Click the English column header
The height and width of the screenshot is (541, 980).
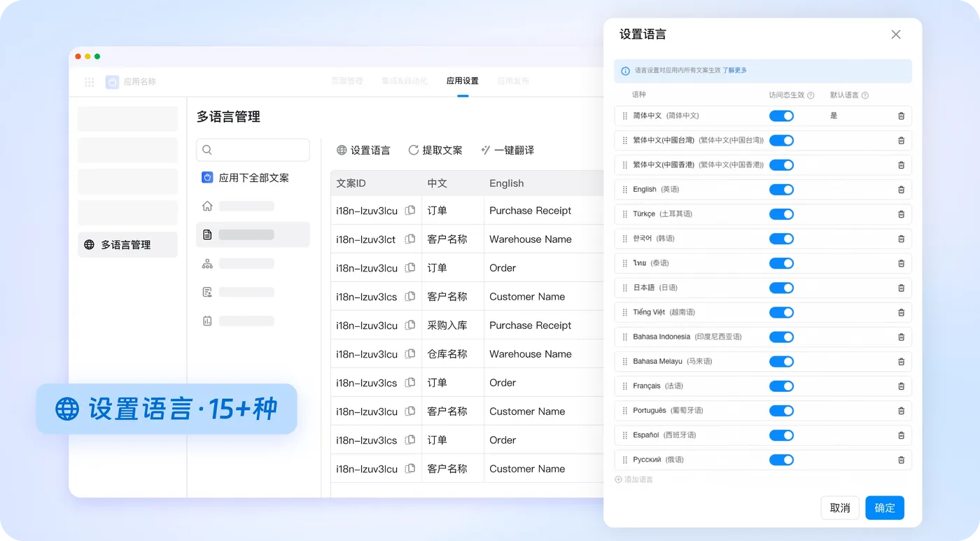tap(507, 183)
